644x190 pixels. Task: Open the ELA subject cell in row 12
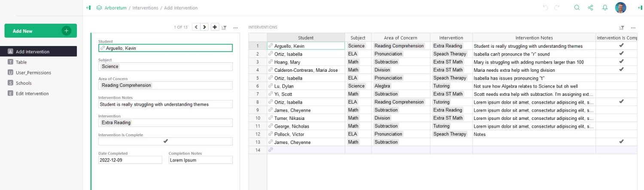coord(358,134)
